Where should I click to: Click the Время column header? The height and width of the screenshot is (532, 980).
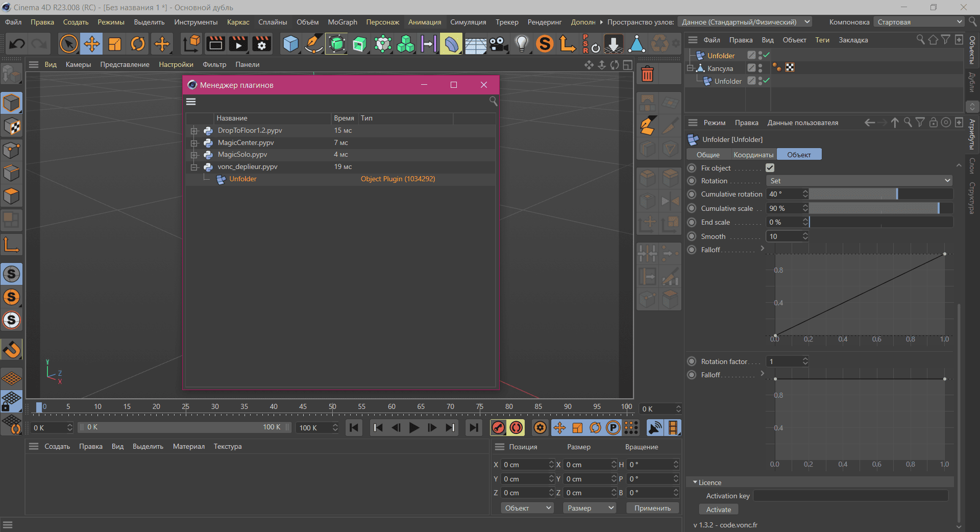click(344, 118)
